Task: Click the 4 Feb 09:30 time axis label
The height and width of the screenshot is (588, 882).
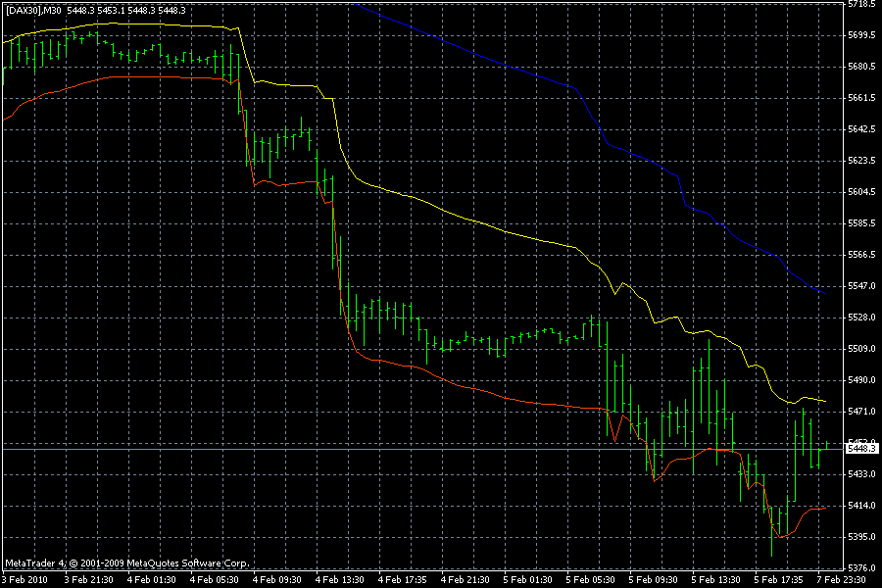Action: tap(276, 580)
